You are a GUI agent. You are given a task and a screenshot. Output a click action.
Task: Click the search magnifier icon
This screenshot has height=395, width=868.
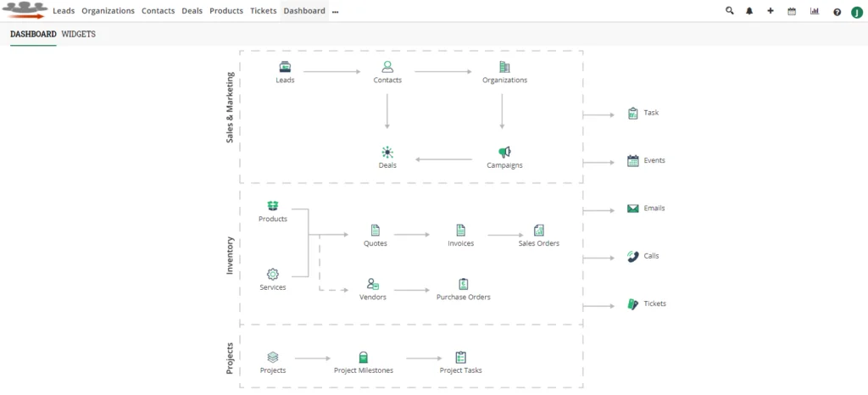coord(730,11)
